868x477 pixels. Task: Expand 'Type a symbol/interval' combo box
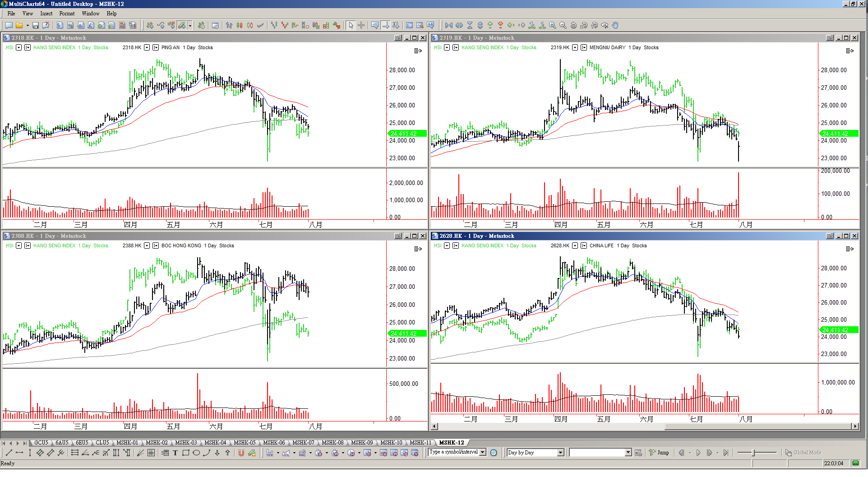pyautogui.click(x=483, y=452)
